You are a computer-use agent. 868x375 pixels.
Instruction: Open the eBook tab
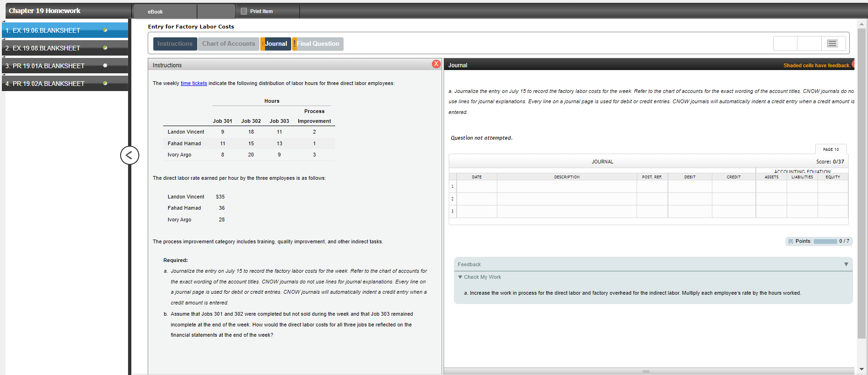[x=165, y=12]
